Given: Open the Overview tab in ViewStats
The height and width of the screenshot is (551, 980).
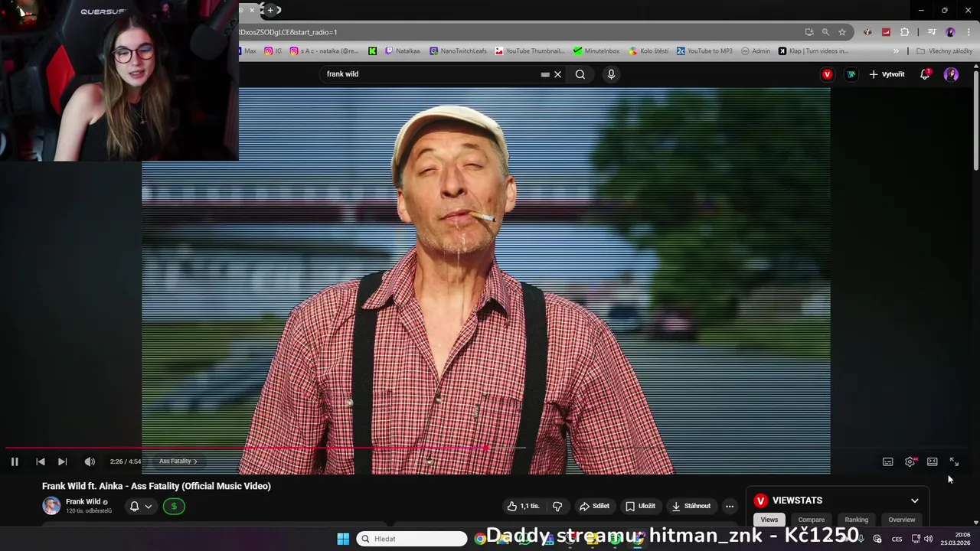Looking at the screenshot, I should coord(901,520).
